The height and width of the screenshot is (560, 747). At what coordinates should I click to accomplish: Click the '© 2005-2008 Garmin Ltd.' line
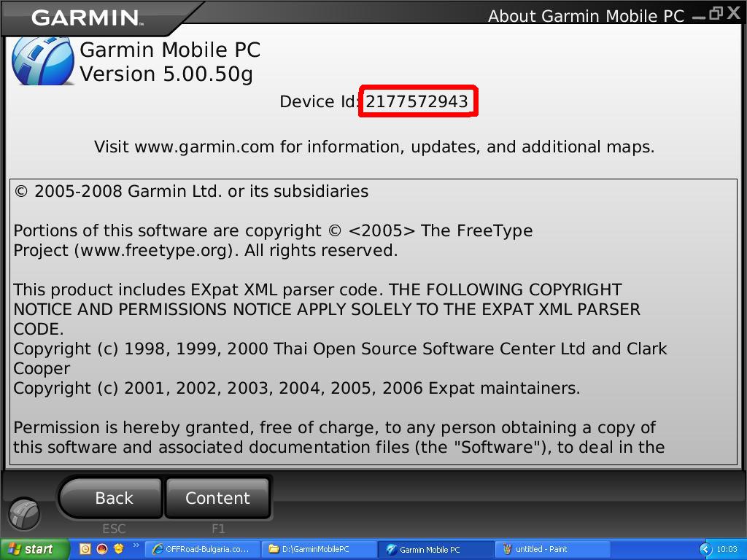tap(191, 192)
